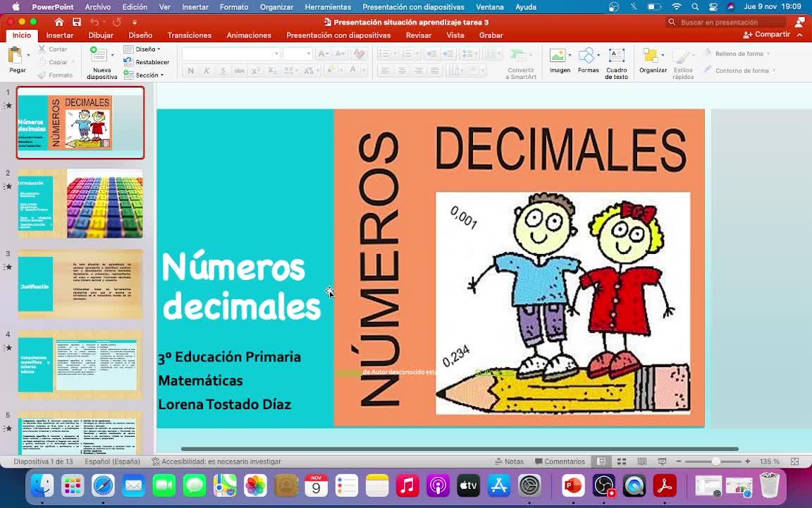Toggle the Notas pane

pyautogui.click(x=509, y=461)
